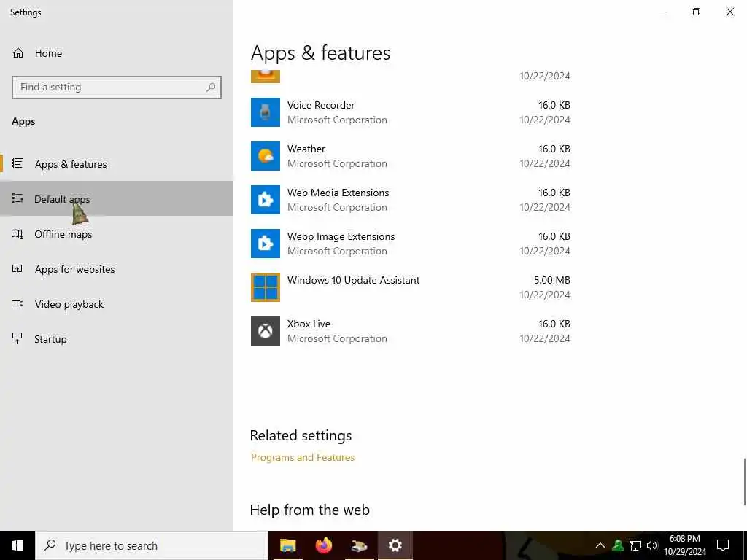Click the Offline maps icon
This screenshot has height=560, width=747.
point(18,233)
